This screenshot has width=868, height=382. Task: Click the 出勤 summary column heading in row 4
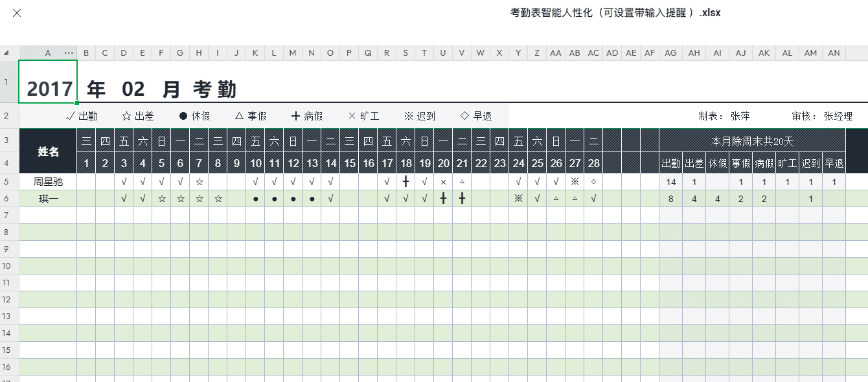[671, 163]
